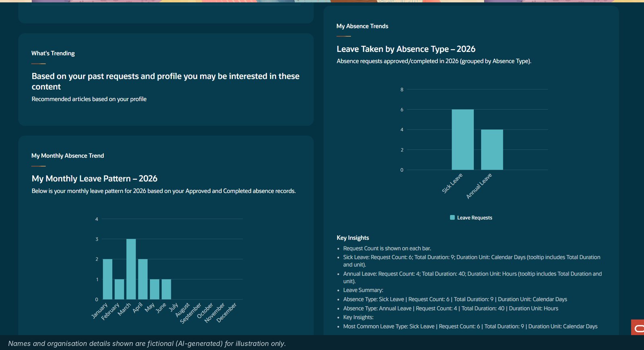Click 'Below is your monthly leave pattern' description

[x=164, y=191]
